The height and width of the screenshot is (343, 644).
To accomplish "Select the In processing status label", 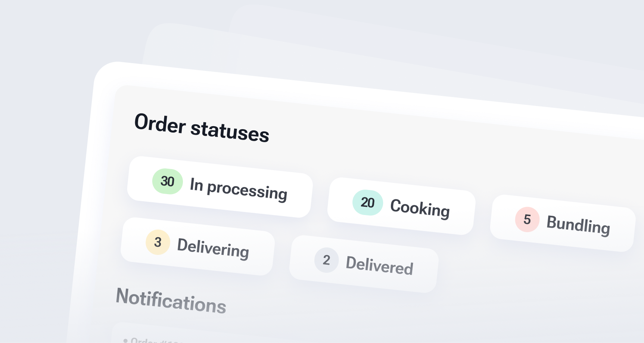I will tap(239, 189).
